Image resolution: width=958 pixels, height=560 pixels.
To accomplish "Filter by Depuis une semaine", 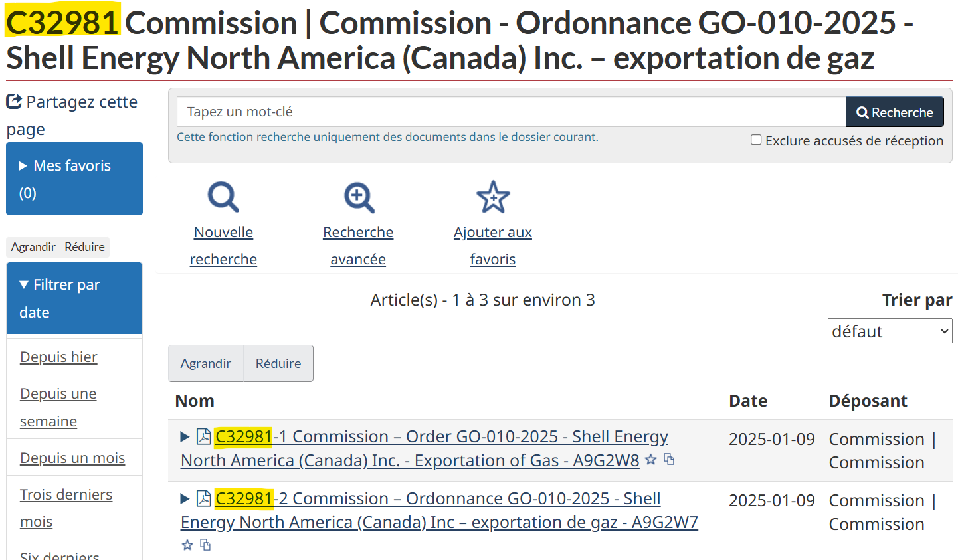I will tap(58, 407).
